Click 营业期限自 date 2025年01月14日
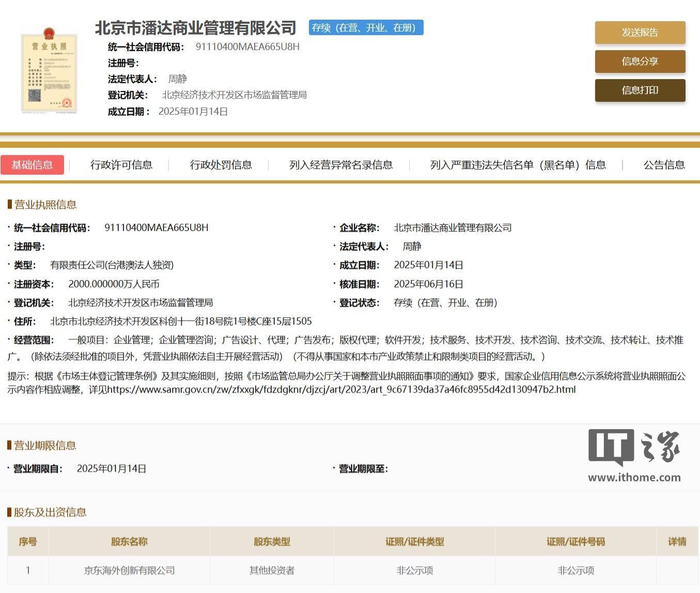The height and width of the screenshot is (593, 700). point(112,469)
